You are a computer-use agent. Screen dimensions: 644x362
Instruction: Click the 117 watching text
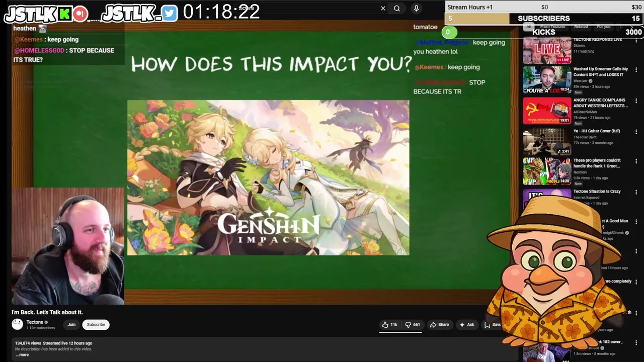(584, 51)
